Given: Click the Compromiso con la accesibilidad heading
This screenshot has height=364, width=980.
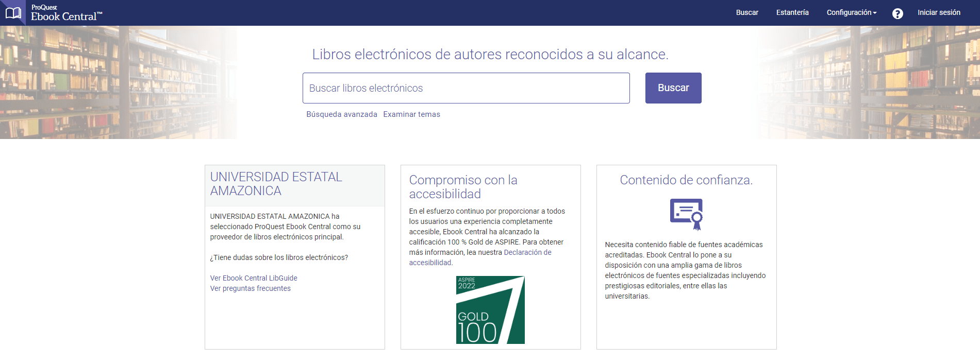Looking at the screenshot, I should 463,187.
